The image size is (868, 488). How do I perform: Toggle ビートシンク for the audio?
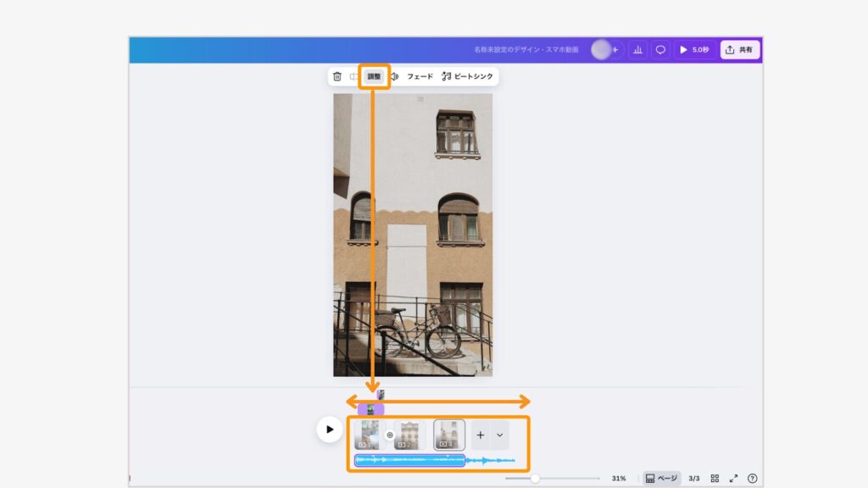(467, 76)
